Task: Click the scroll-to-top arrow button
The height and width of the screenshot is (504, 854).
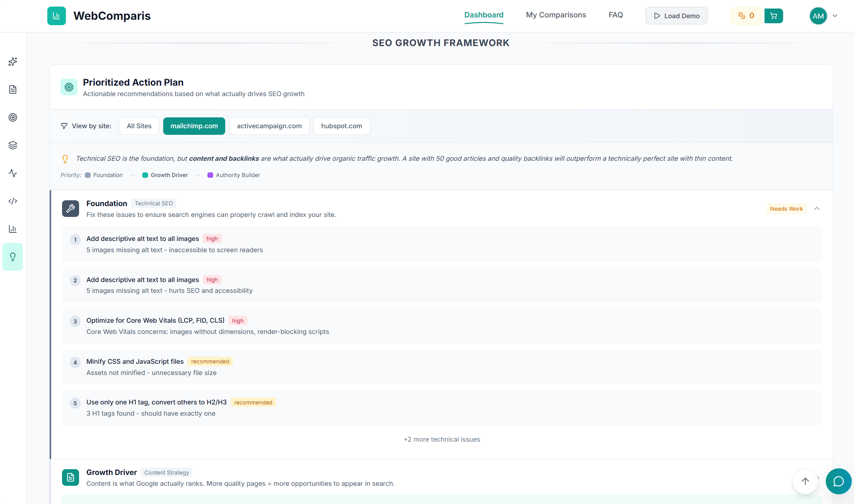Action: [x=805, y=481]
